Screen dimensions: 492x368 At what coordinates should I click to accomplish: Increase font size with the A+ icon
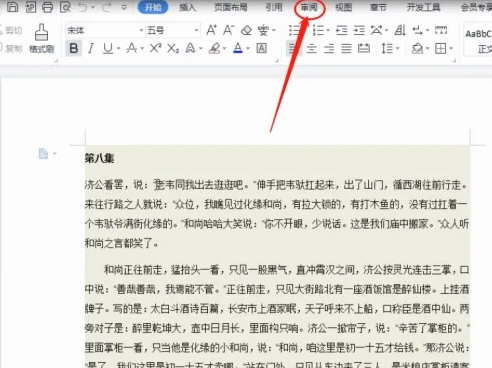[x=211, y=30]
